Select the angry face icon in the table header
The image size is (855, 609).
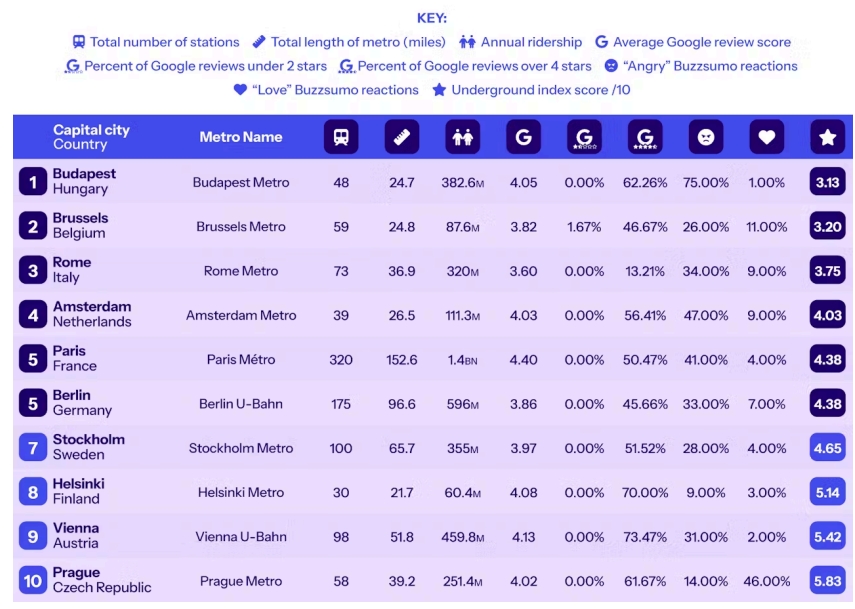(706, 137)
